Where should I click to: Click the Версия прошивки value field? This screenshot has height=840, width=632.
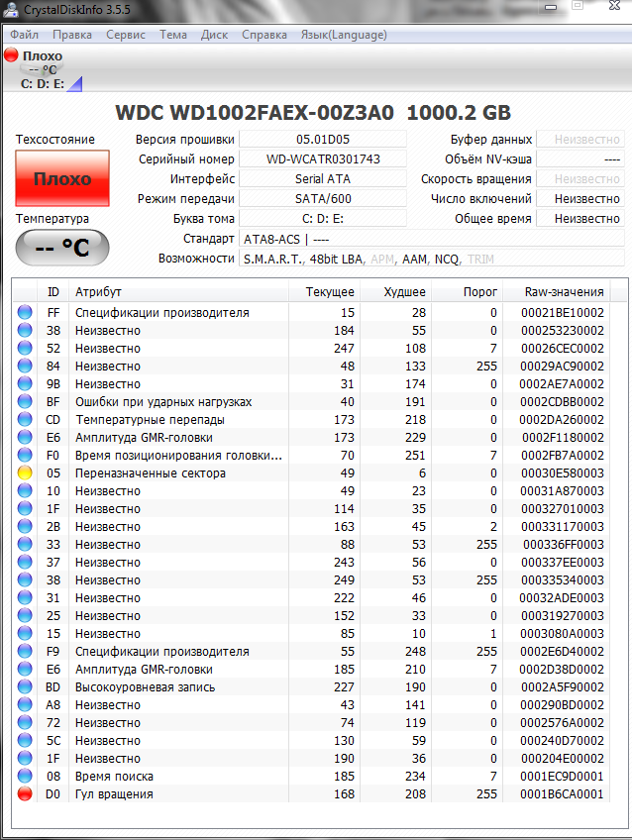click(x=323, y=140)
